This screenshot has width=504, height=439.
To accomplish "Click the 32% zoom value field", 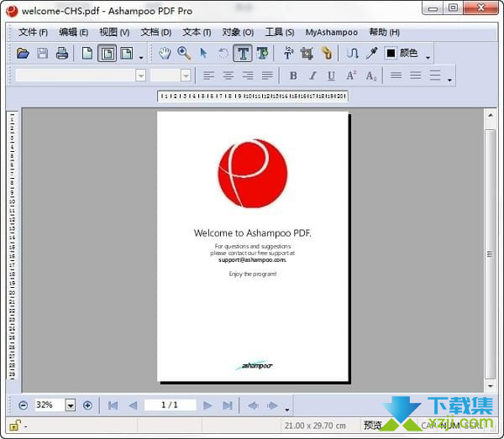I will pyautogui.click(x=50, y=405).
